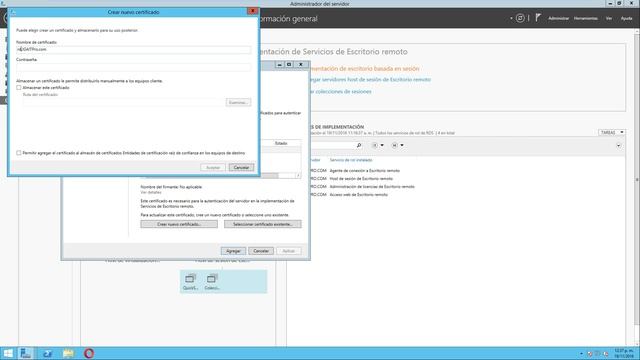This screenshot has height=360, width=640.
Task: Open the first filter criteria dropdown
Action: (x=378, y=145)
